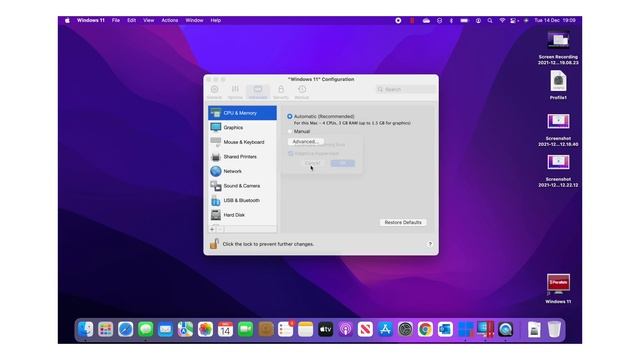Open the Help menu
This screenshot has height=360, width=640.
tap(216, 20)
